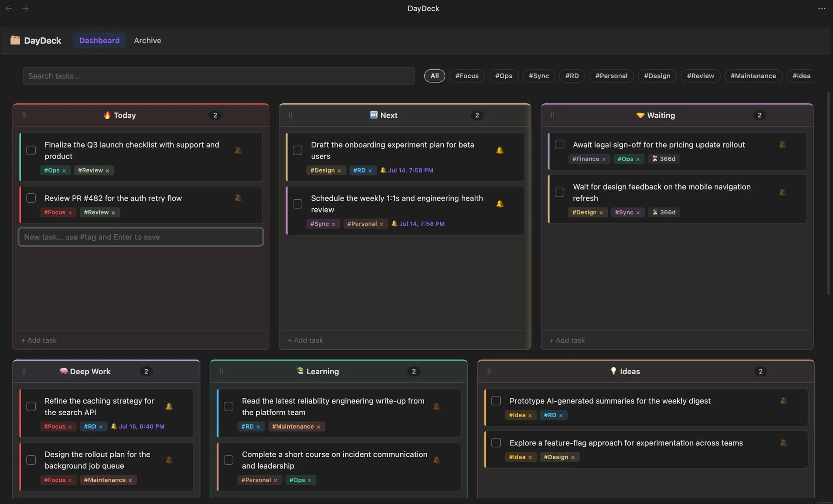Click Add task in Today column

(x=39, y=340)
